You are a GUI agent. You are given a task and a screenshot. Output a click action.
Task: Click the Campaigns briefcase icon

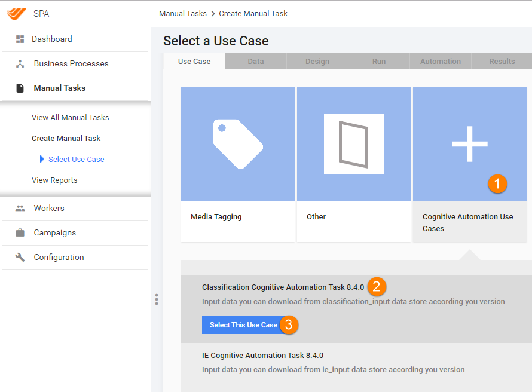pyautogui.click(x=20, y=232)
